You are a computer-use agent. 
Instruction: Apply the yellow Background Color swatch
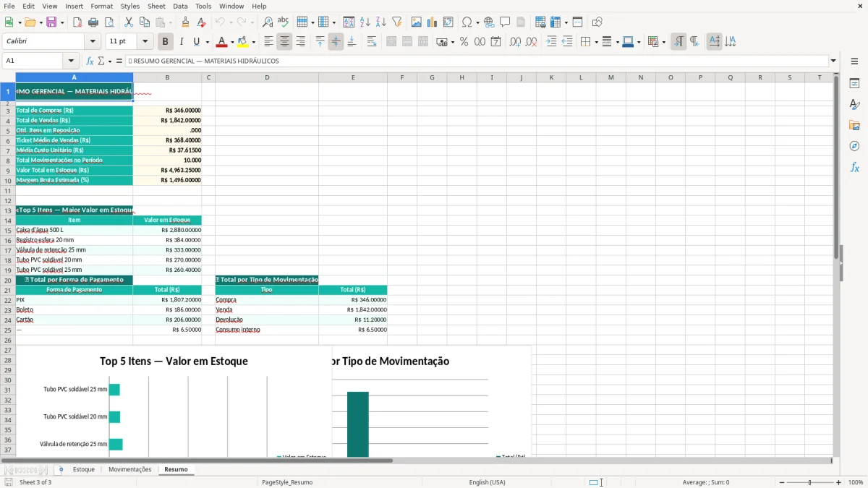242,42
